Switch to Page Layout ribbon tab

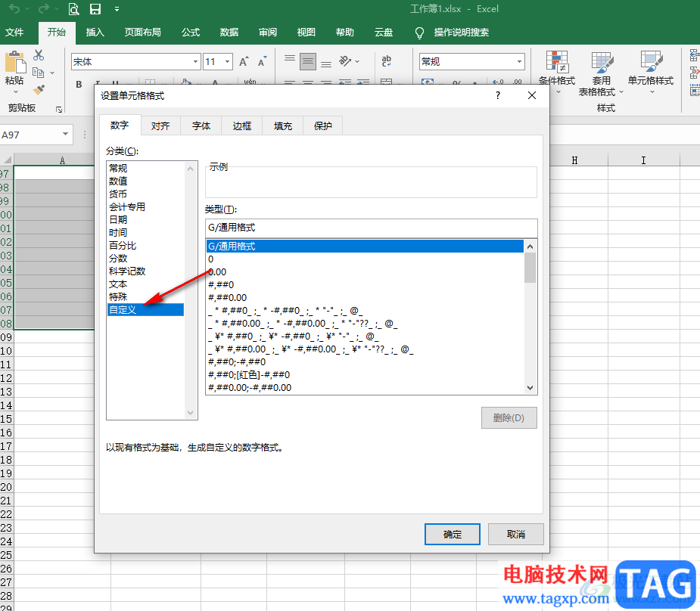(x=143, y=32)
